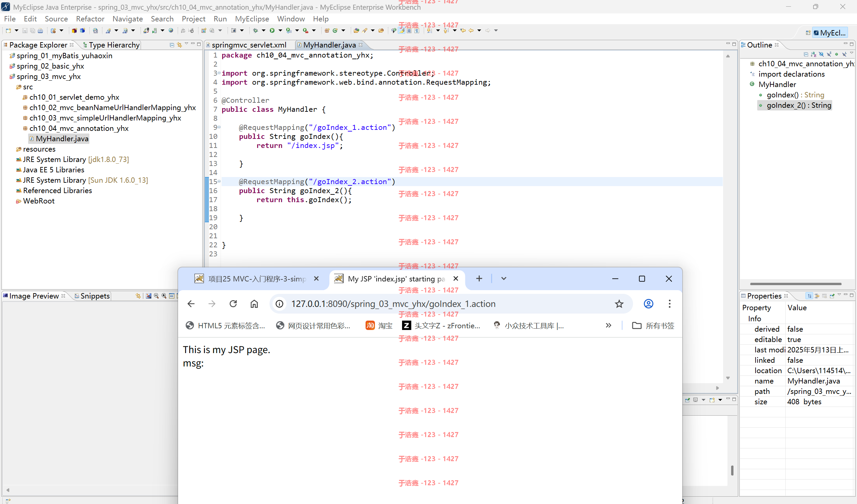Open the browser profile avatar icon
This screenshot has width=857, height=504.
pos(648,303)
